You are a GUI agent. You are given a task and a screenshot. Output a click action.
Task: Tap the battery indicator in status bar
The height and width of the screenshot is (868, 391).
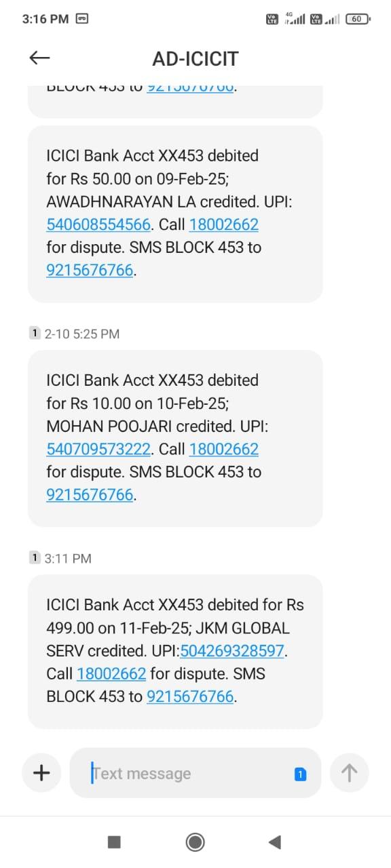(x=358, y=19)
